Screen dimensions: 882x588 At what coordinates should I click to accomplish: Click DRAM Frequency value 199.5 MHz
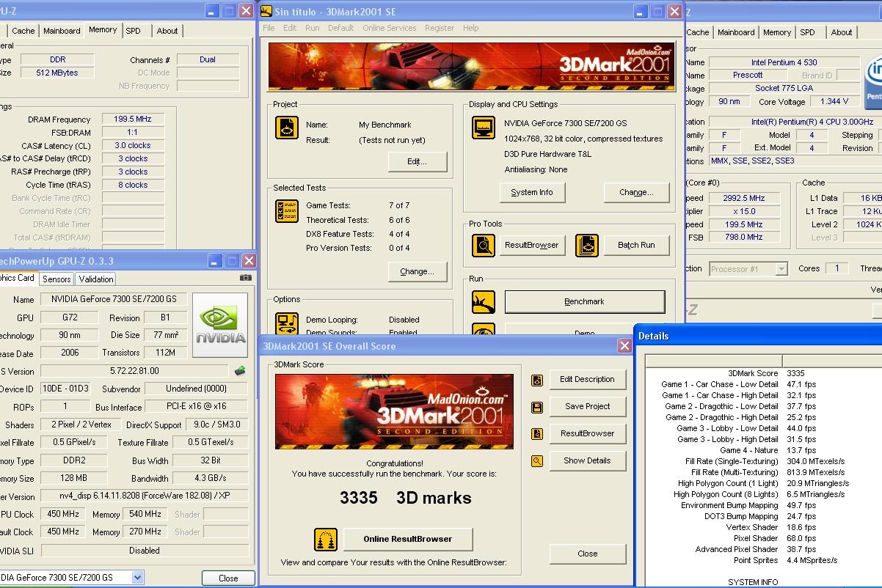click(x=132, y=119)
